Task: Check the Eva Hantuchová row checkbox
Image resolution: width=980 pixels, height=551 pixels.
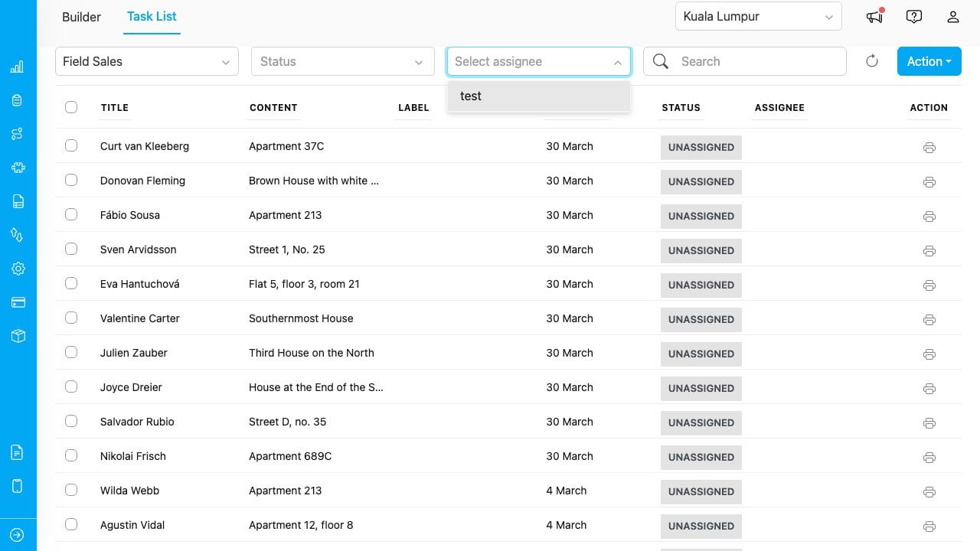Action: click(x=71, y=283)
